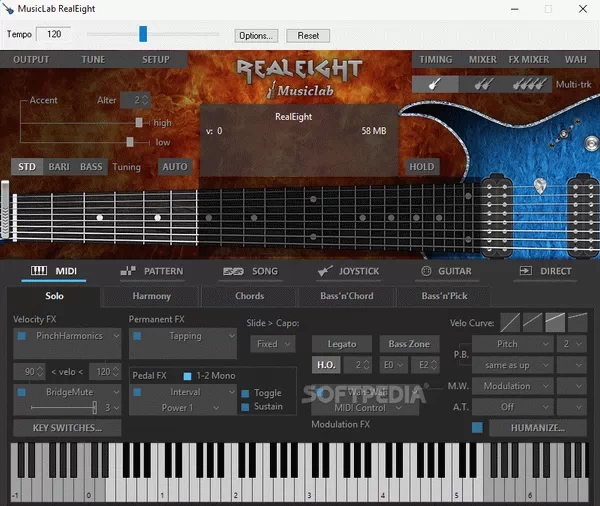Toggle the Legato button

pos(342,344)
